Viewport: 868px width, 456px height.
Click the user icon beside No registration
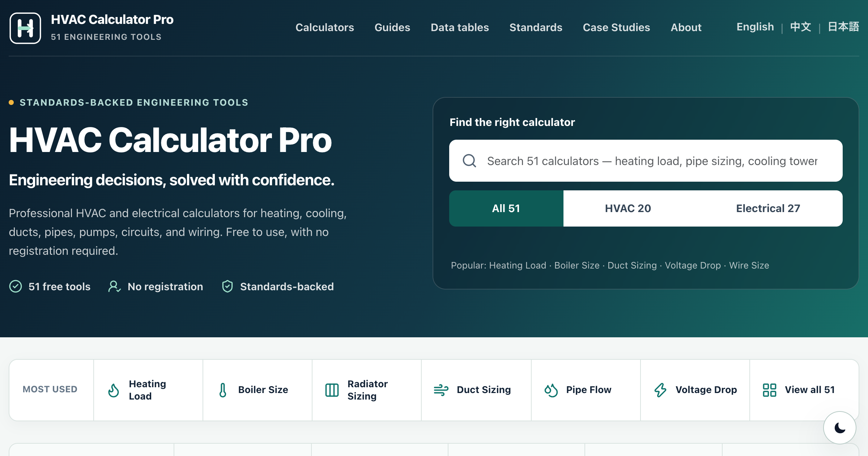pyautogui.click(x=114, y=286)
